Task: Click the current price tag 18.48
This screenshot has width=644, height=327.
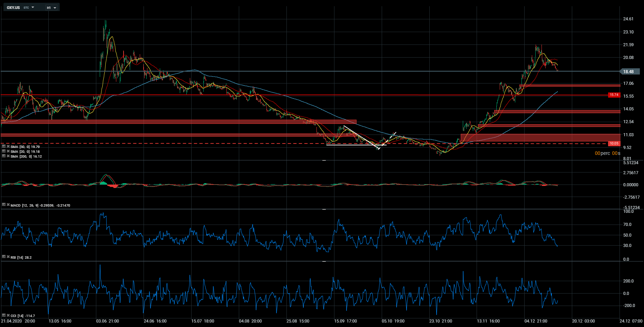Action: [x=629, y=72]
